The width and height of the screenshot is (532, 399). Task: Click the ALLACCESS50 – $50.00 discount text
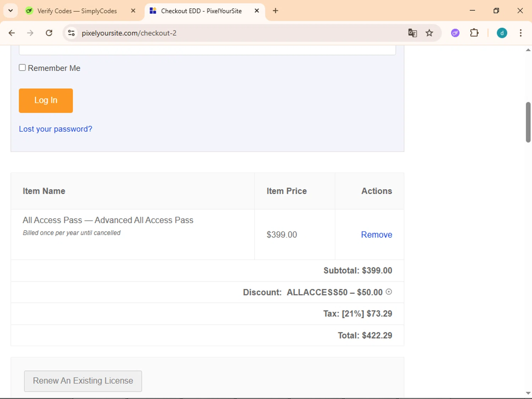334,292
